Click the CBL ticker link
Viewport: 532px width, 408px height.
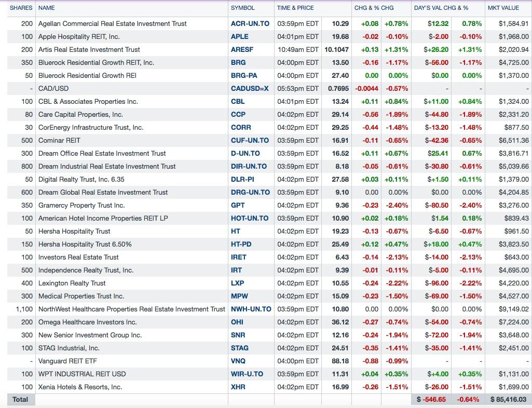point(238,102)
